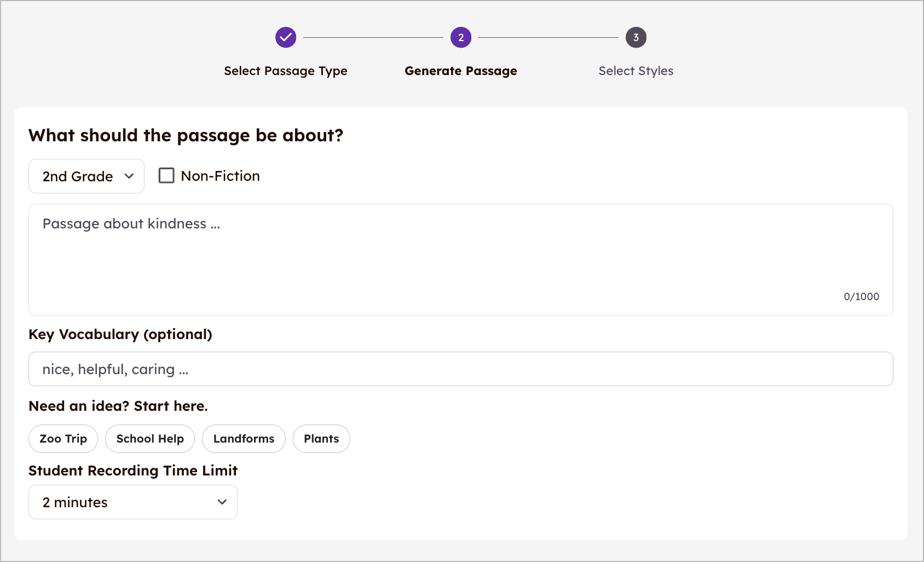
Task: Open the 2nd Grade level dropdown
Action: click(86, 176)
